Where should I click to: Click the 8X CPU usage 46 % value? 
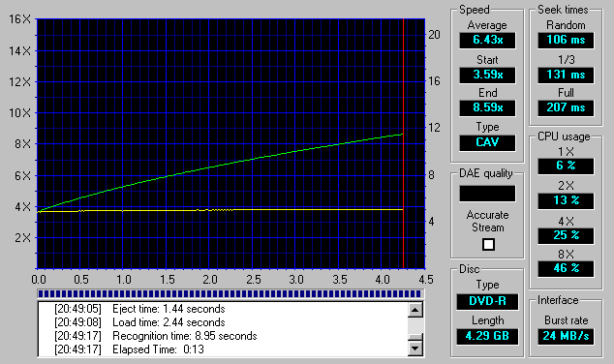[566, 268]
